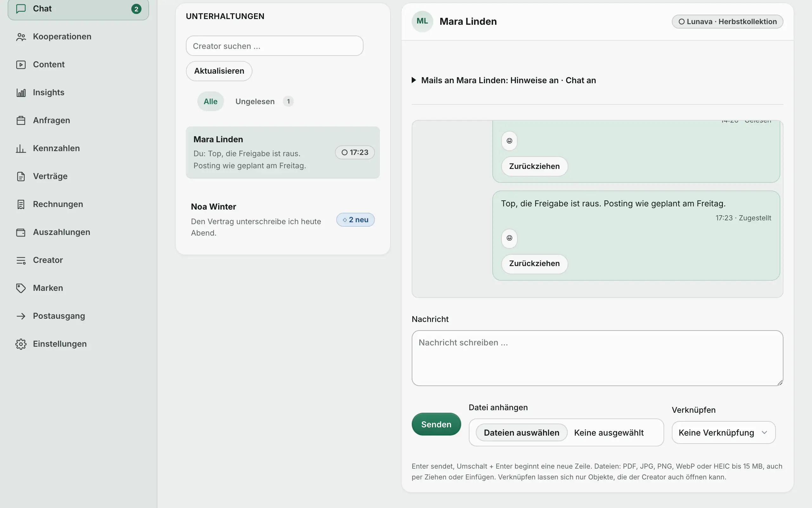
Task: Click the 'Mara Linden' chat header name
Action: (468, 22)
